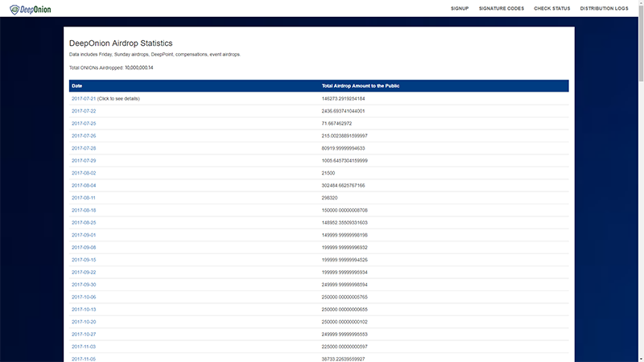Image resolution: width=644 pixels, height=362 pixels.
Task: Open the 2017-11-03 date link
Action: coord(84,347)
